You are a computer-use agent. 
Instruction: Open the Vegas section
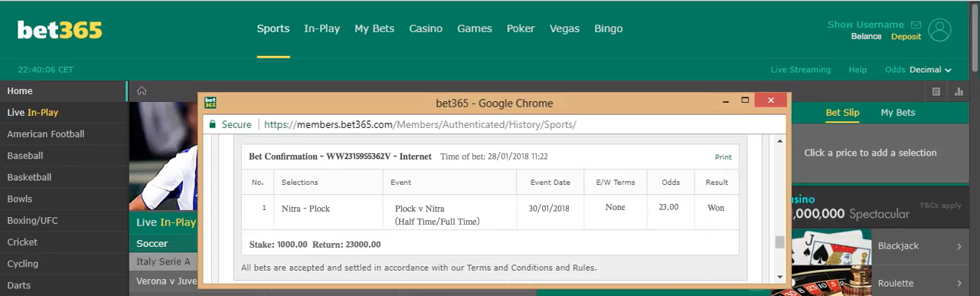point(564,28)
